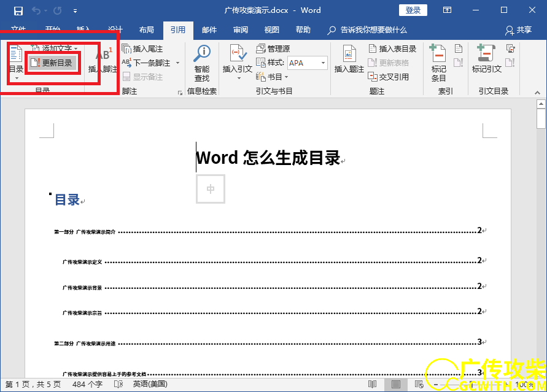
Task: Click the 共享 share button
Action: [519, 30]
